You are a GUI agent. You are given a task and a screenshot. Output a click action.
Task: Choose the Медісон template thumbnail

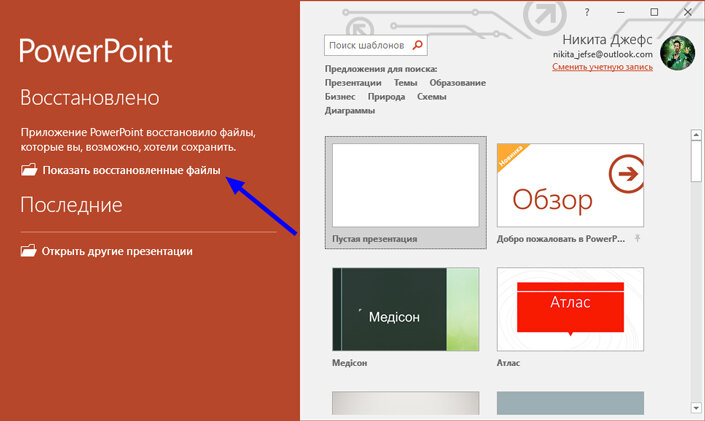click(406, 309)
